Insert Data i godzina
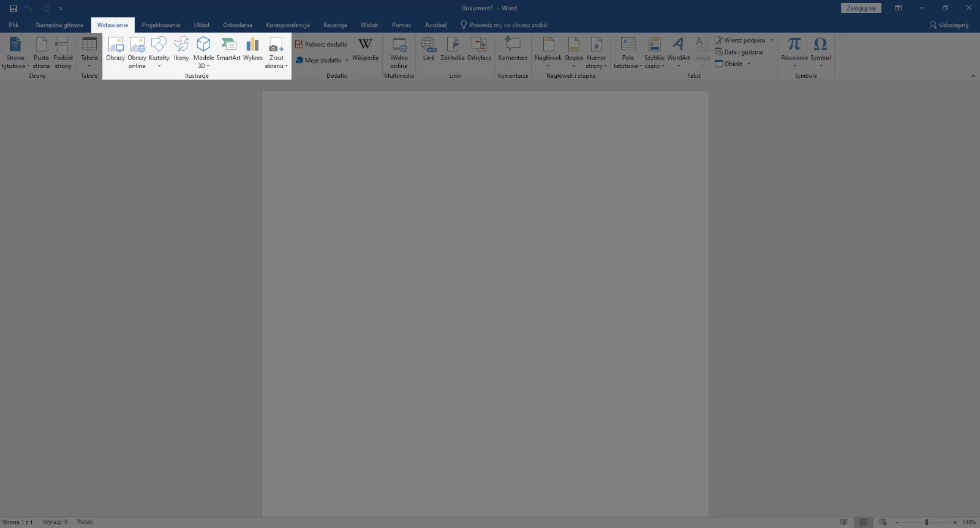 [x=739, y=52]
